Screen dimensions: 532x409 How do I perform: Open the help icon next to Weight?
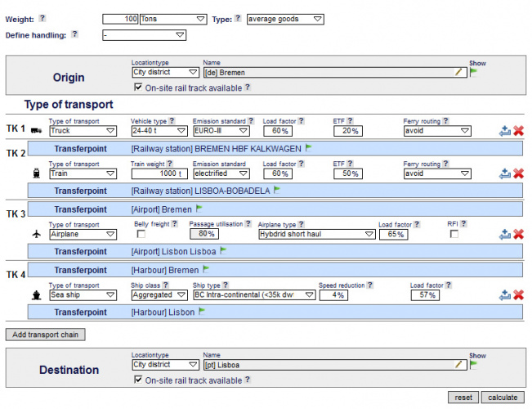pos(42,18)
